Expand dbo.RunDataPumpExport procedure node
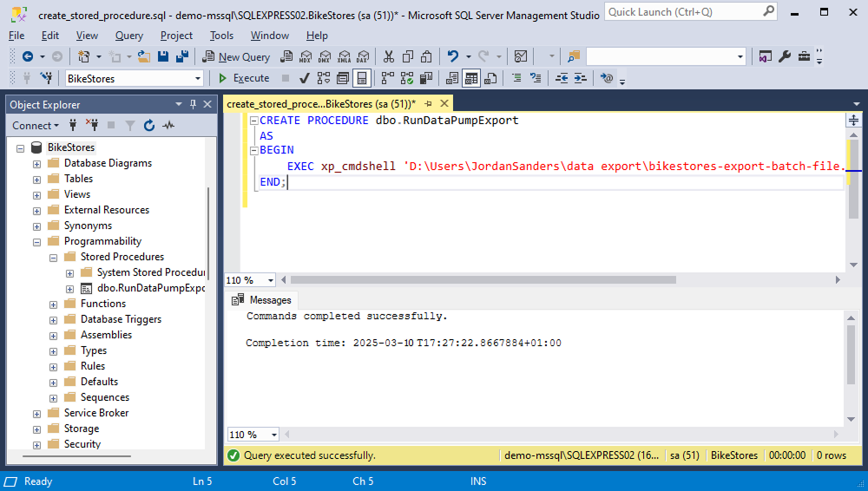The width and height of the screenshot is (868, 491). [x=69, y=289]
